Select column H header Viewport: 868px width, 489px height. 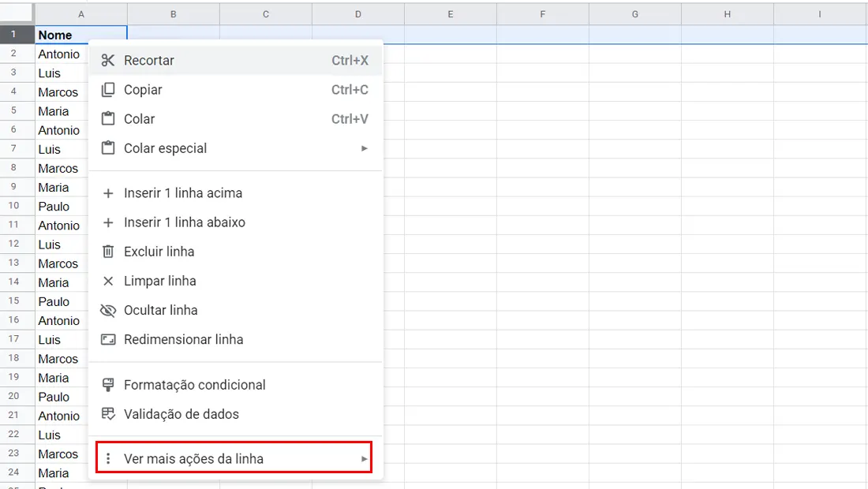click(728, 14)
